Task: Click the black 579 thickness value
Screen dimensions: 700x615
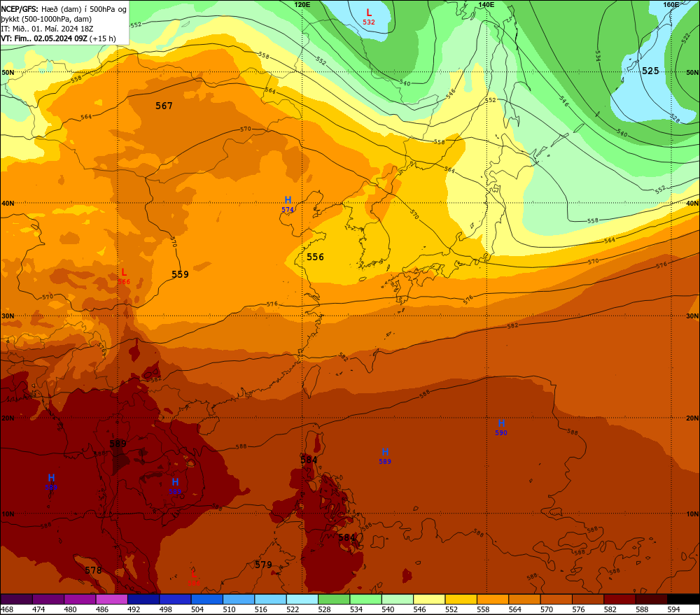Action: pos(263,565)
